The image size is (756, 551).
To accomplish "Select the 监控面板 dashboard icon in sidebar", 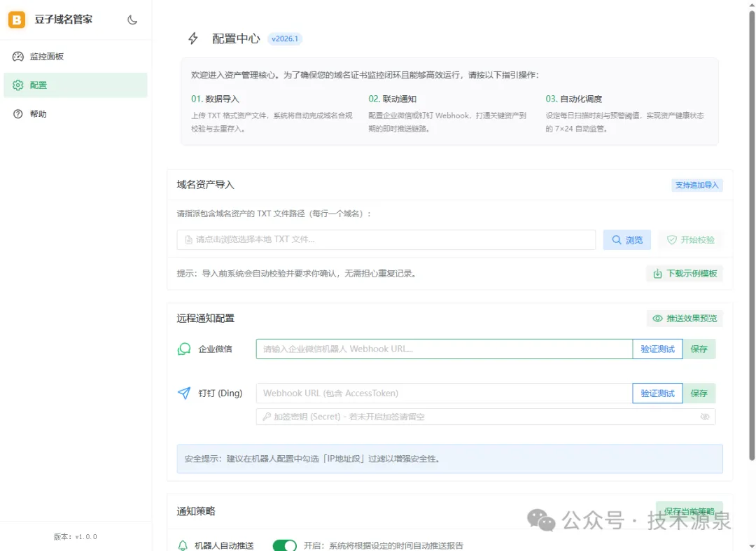I will click(17, 57).
